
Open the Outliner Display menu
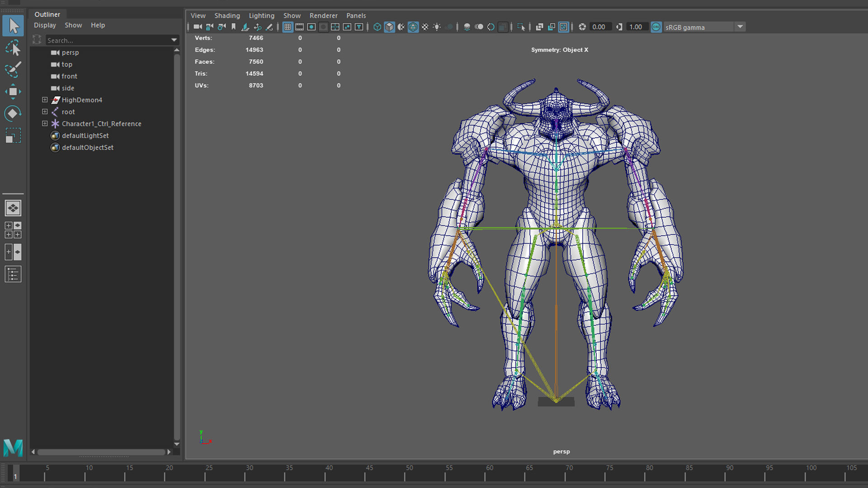45,25
